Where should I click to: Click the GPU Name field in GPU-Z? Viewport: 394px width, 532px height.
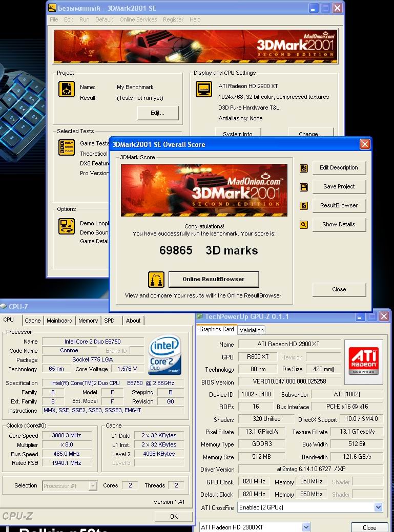(289, 344)
